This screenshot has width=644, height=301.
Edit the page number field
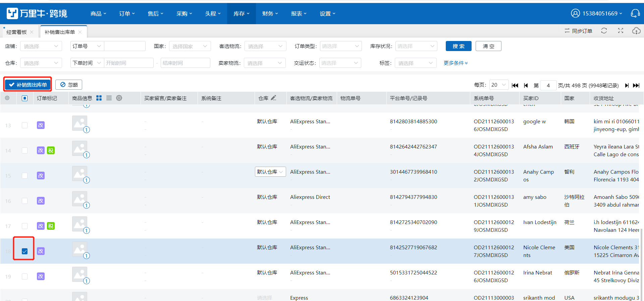[548, 85]
